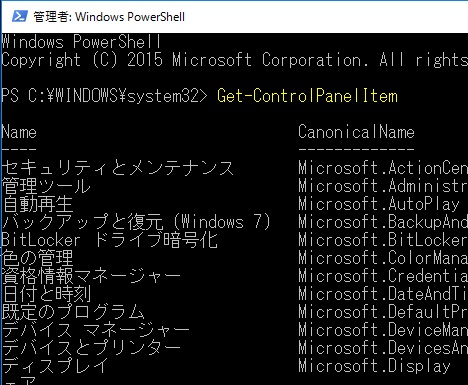Screen dimensions: 468x385
Task: Click the Get-ControlPanelItem command text
Action: click(x=307, y=96)
